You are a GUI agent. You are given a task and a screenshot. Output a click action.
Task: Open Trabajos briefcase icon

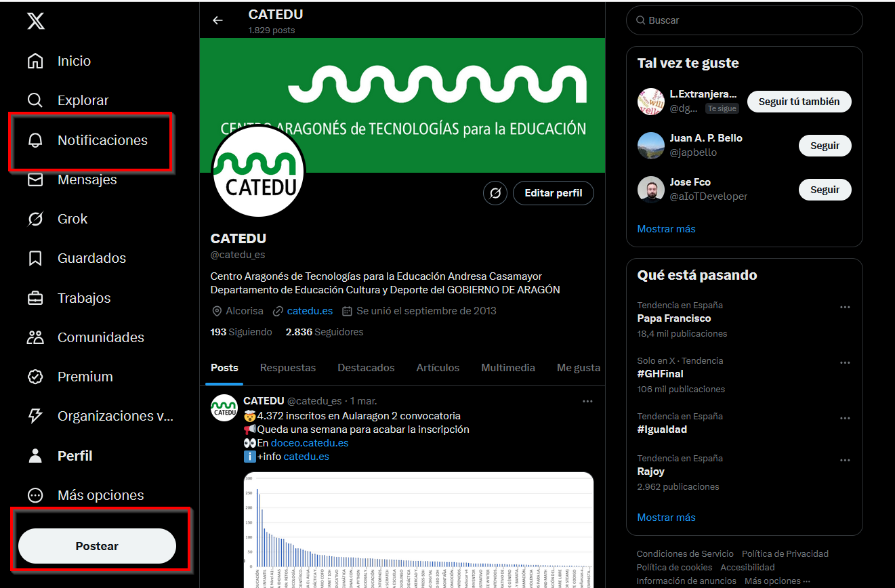click(35, 298)
